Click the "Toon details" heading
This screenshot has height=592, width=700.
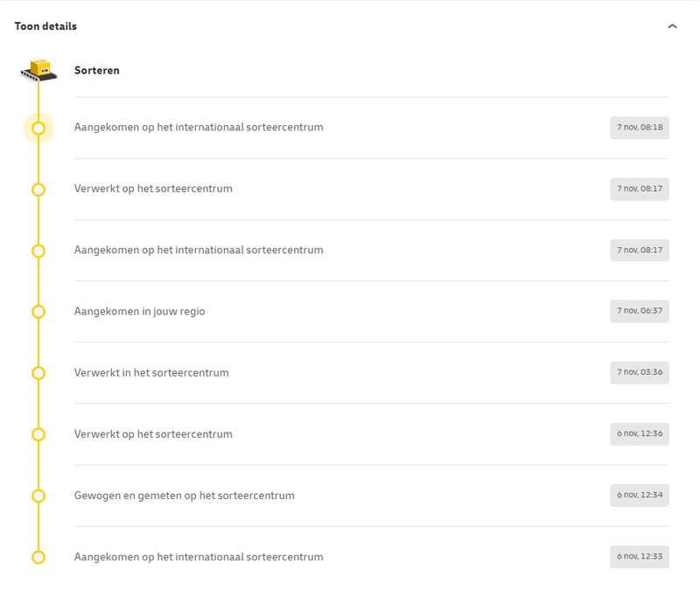(45, 26)
